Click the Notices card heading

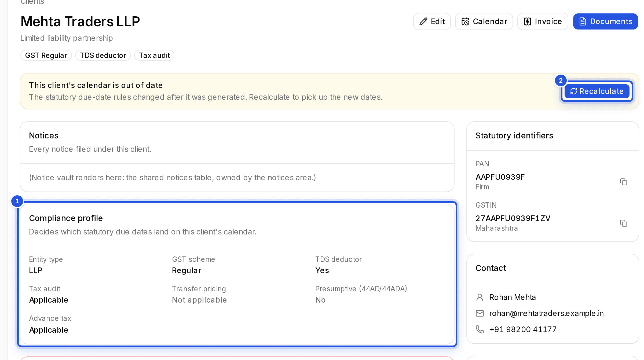(44, 135)
